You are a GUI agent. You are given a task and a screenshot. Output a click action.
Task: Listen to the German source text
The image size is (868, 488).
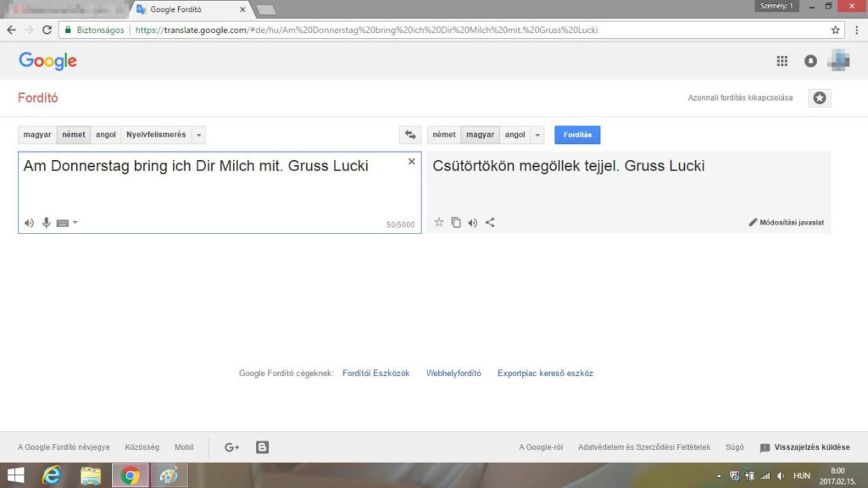29,223
